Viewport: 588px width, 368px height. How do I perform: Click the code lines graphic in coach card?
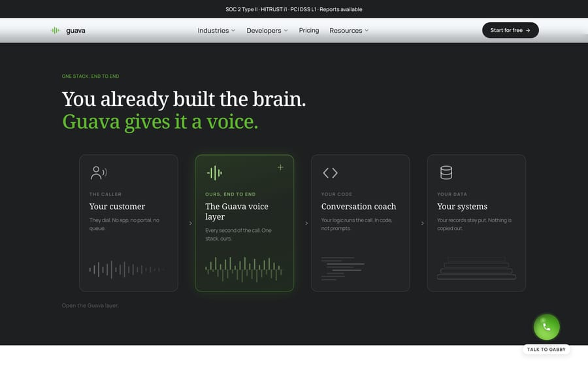pyautogui.click(x=343, y=269)
